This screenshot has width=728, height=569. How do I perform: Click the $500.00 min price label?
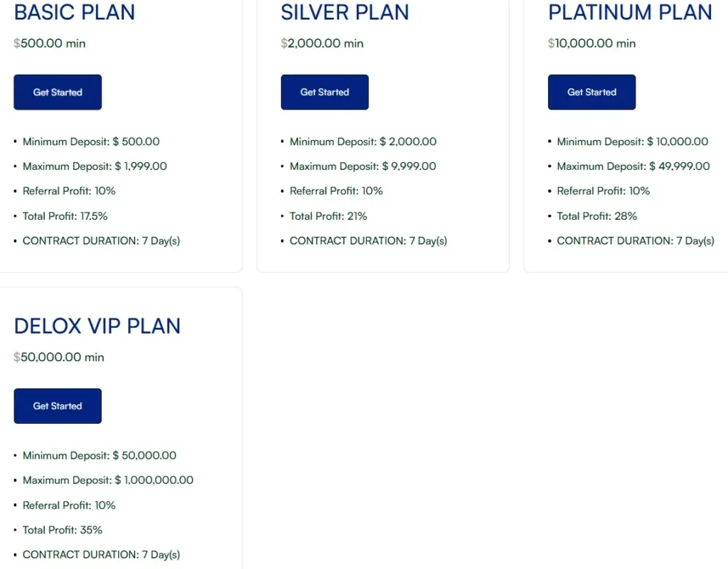pyautogui.click(x=49, y=43)
